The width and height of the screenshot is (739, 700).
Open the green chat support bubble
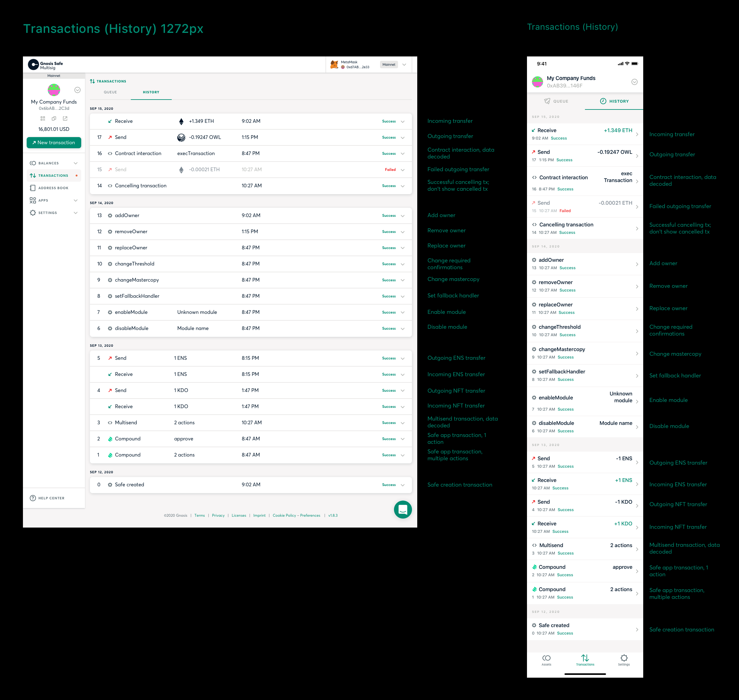[x=403, y=509]
